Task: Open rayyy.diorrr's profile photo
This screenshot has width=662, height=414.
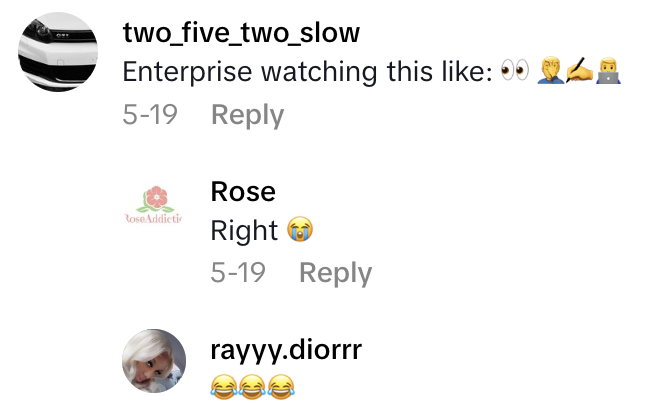Action: 154,361
